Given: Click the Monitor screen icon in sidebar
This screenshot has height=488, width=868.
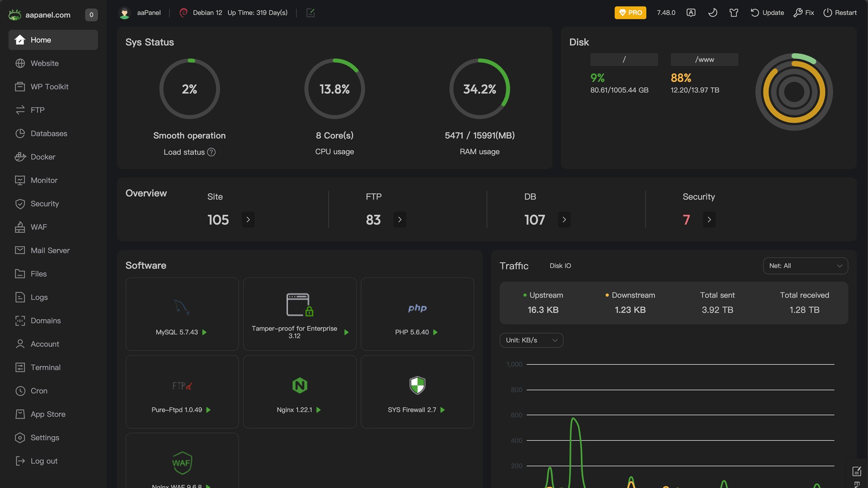Looking at the screenshot, I should click(x=20, y=180).
